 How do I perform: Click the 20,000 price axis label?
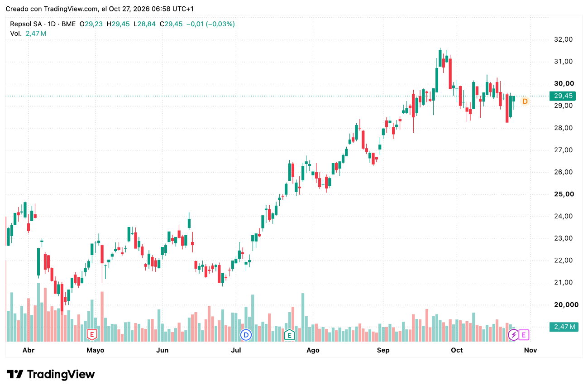tap(565, 304)
